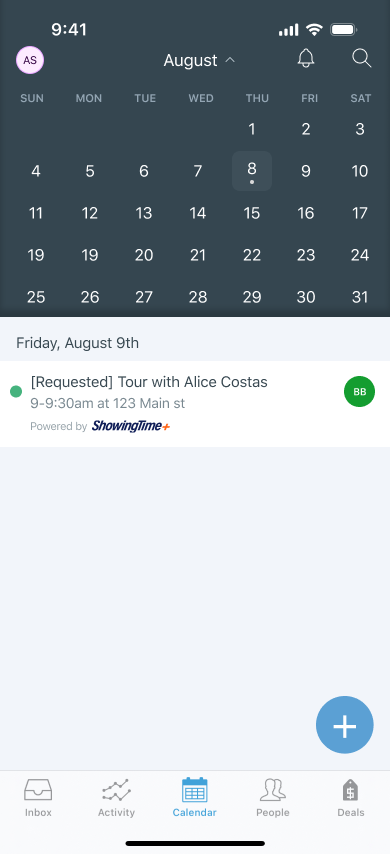Tap the blue plus add button
The height and width of the screenshot is (854, 390).
click(345, 725)
